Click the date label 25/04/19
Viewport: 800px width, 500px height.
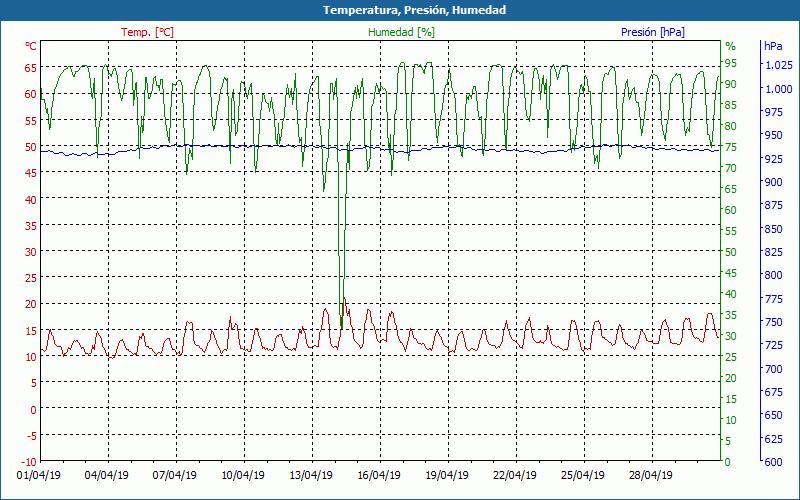tap(583, 476)
